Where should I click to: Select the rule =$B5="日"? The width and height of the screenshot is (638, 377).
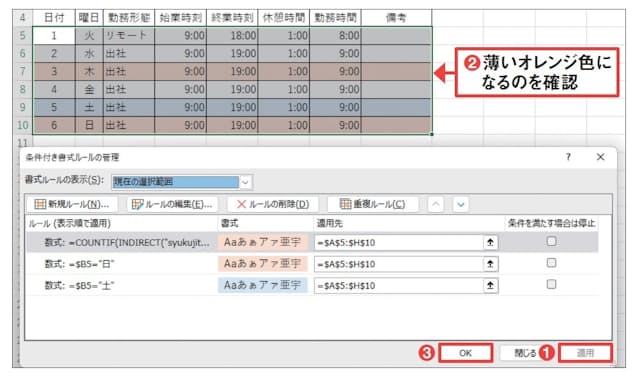point(312,264)
